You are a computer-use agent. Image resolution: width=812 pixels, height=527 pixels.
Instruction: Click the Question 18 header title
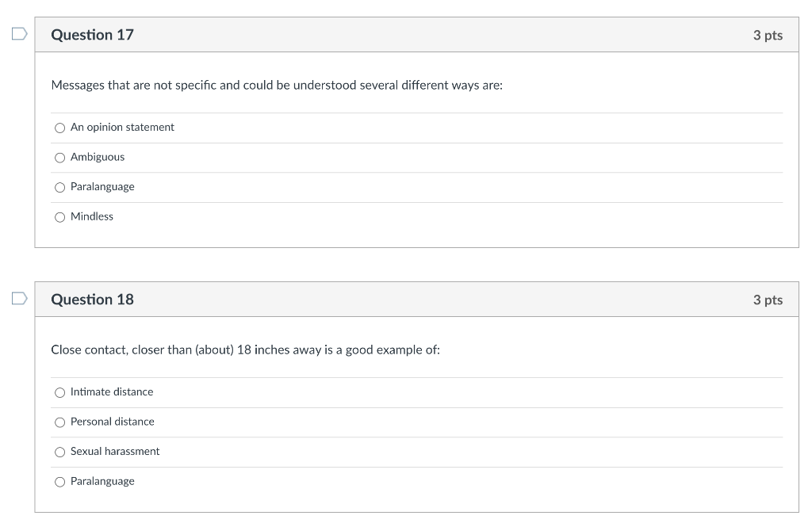pyautogui.click(x=92, y=300)
